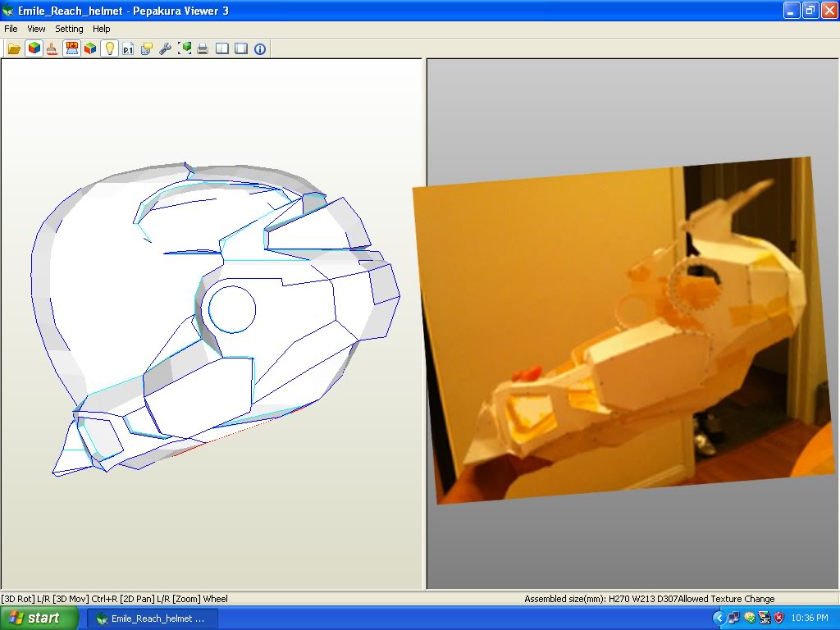Click the green-check update tray icon
840x630 pixels.
(x=750, y=619)
